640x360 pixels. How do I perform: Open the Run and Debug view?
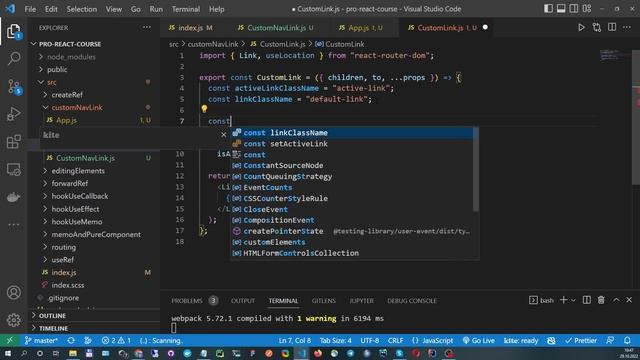click(x=14, y=114)
